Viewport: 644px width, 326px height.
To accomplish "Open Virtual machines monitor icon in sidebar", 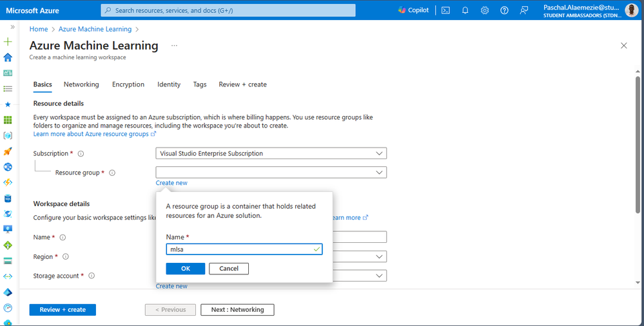I will 7,229.
